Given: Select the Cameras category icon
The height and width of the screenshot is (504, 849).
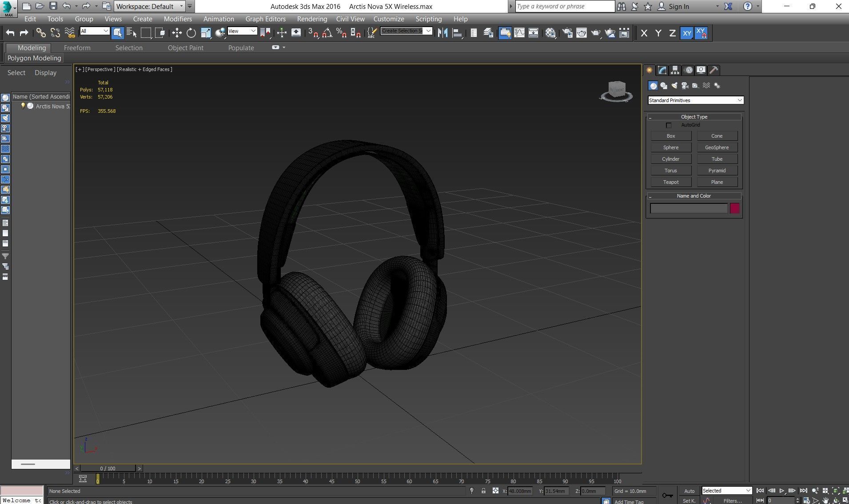Looking at the screenshot, I should 685,86.
